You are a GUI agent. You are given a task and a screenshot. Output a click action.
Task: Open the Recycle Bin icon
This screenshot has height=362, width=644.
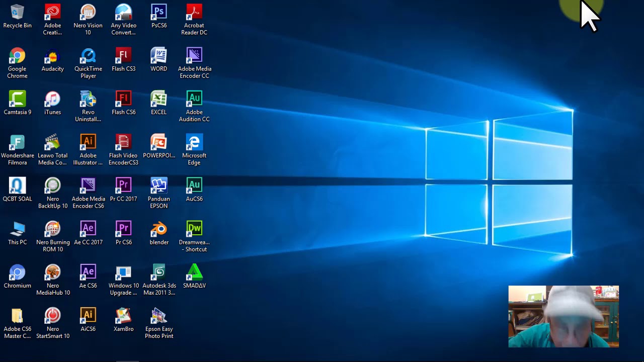click(x=17, y=12)
